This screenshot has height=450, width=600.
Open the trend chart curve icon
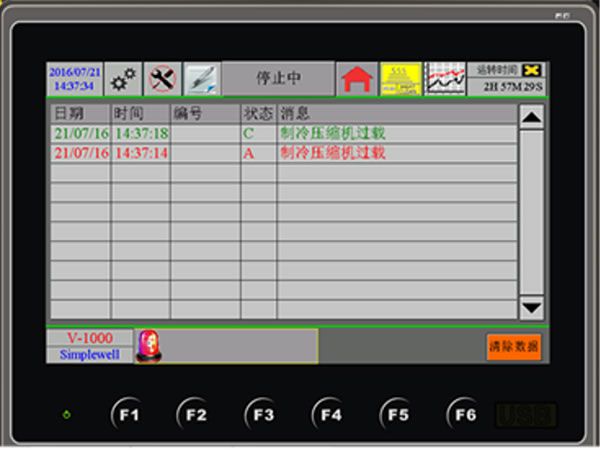444,79
